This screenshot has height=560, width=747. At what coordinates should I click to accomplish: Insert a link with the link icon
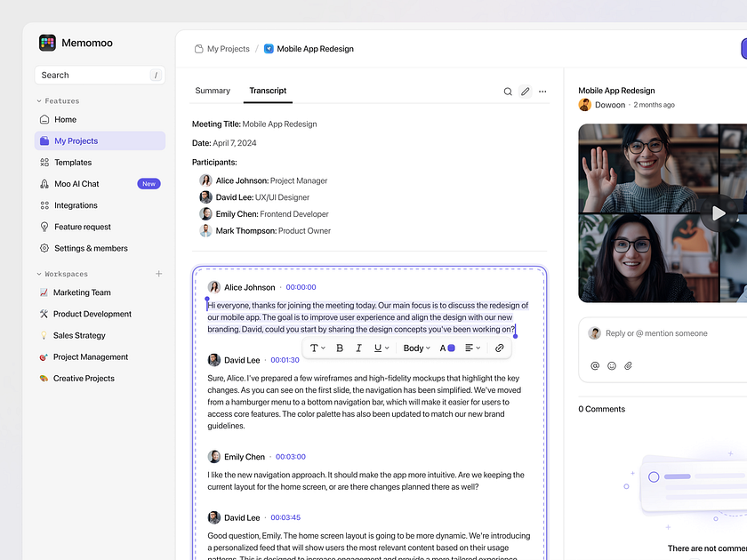pos(500,348)
